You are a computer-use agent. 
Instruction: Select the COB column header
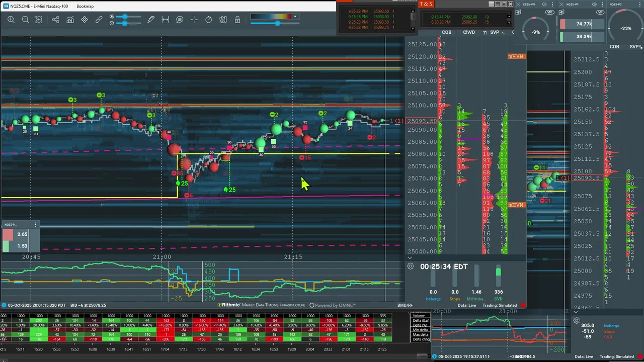(x=447, y=32)
